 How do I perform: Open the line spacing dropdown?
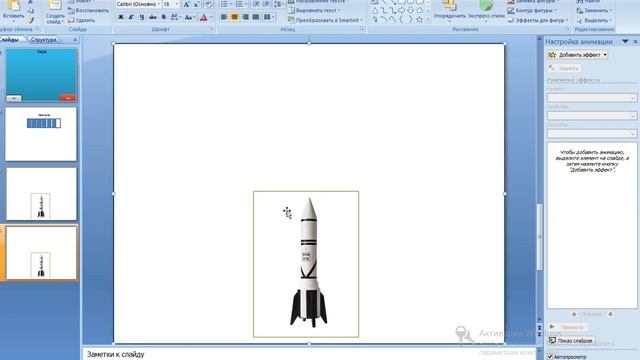point(279,4)
